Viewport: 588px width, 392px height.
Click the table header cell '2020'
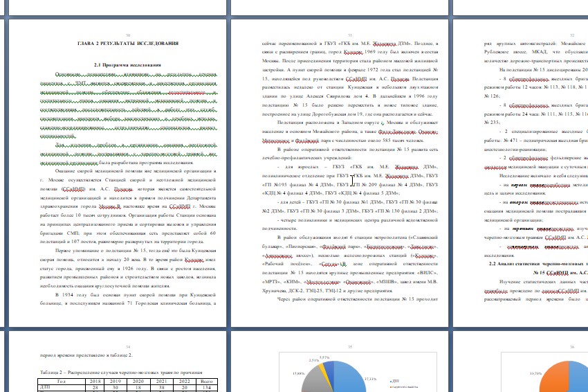point(140,381)
